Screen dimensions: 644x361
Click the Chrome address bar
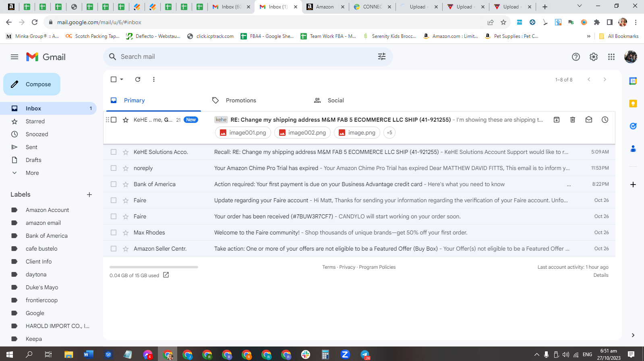(266, 22)
